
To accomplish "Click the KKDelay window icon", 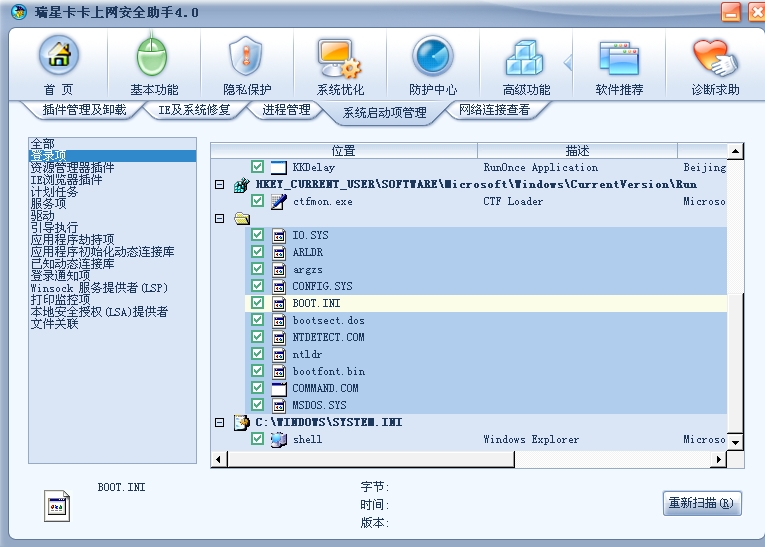I will click(x=279, y=167).
